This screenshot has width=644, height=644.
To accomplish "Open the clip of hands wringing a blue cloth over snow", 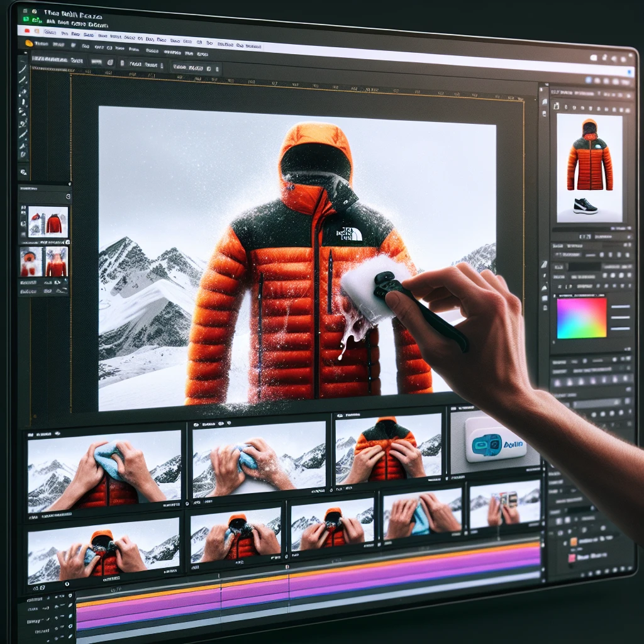I will [258, 458].
